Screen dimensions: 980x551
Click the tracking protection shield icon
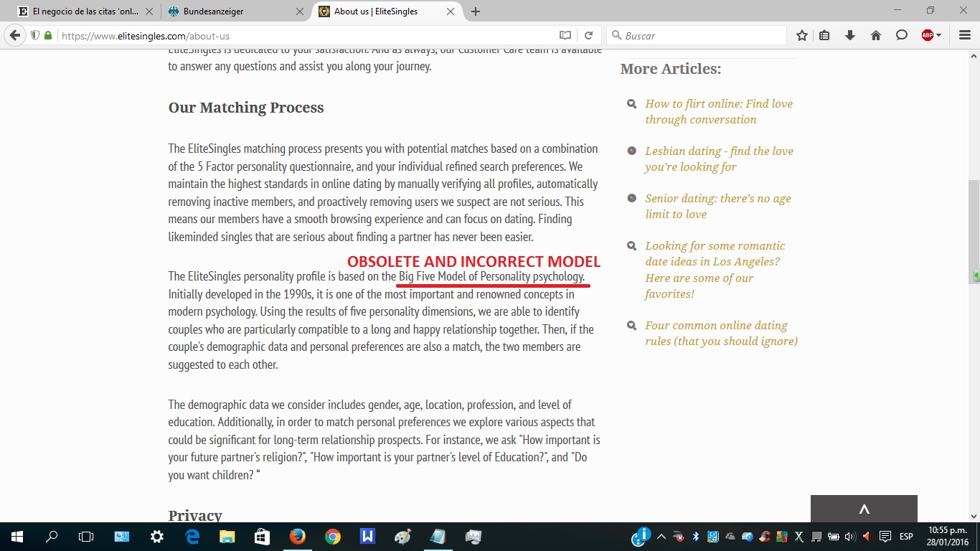34,35
